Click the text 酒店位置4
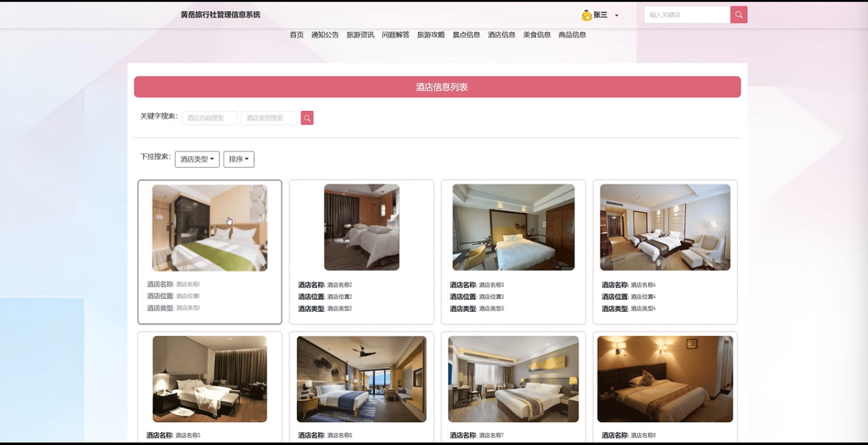Image resolution: width=868 pixels, height=445 pixels. pos(643,297)
